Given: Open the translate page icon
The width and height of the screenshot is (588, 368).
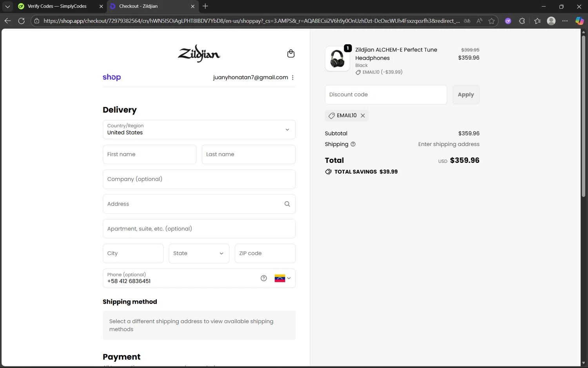Looking at the screenshot, I should [x=467, y=21].
